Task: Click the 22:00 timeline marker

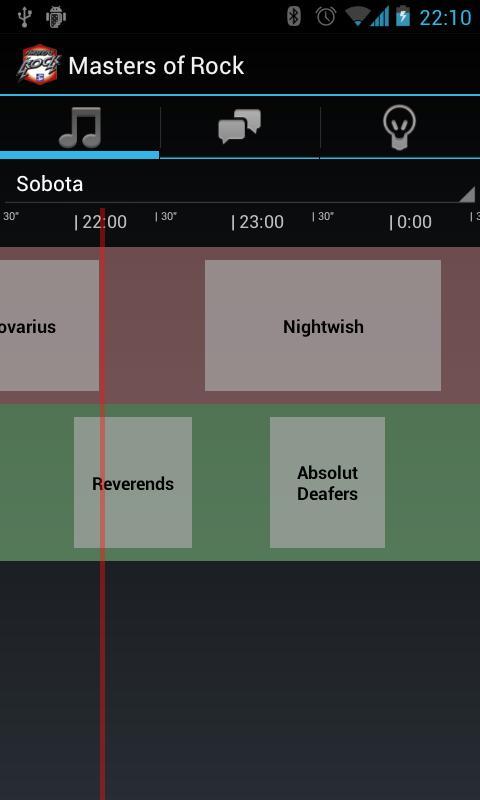Action: (x=101, y=222)
